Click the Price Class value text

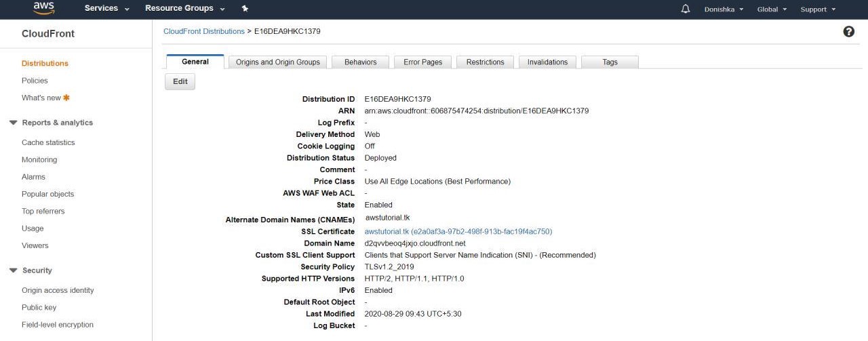click(437, 182)
